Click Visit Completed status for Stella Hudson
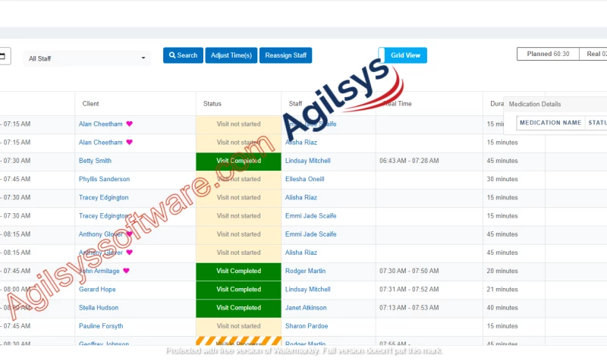The width and height of the screenshot is (607, 364). 238,308
